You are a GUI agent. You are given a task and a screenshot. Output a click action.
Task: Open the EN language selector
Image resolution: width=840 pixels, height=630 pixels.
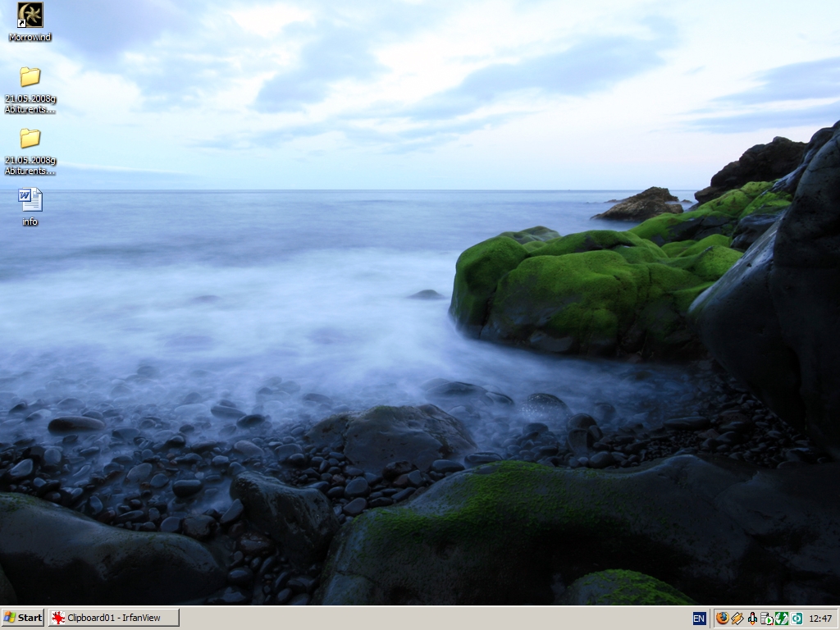tap(699, 618)
